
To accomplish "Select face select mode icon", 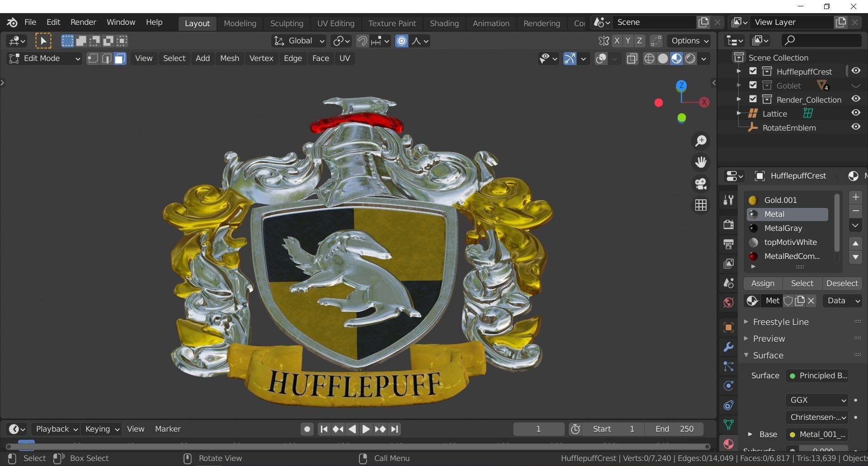I will coord(120,59).
